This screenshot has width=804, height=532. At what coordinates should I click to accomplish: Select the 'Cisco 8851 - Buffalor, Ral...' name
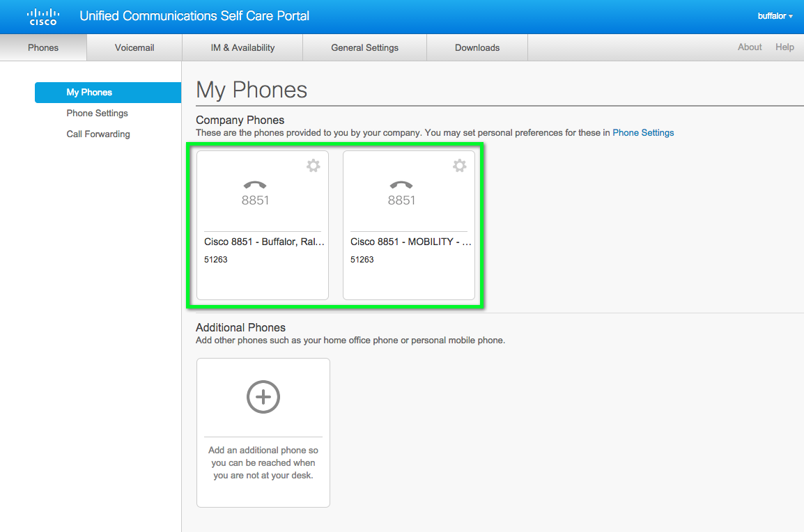coord(264,242)
